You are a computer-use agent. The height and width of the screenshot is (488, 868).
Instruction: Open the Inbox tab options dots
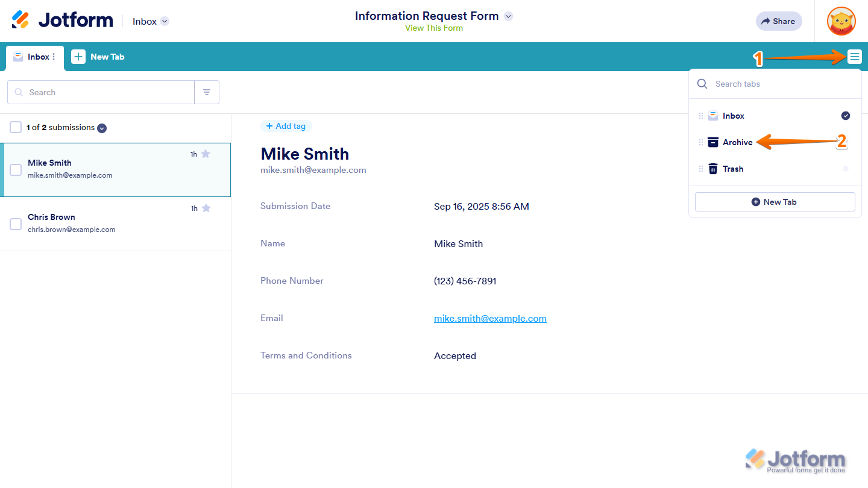pos(54,57)
